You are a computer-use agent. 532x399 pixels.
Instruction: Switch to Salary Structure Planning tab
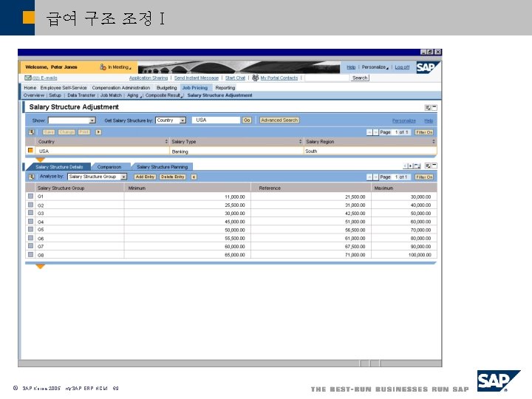162,166
